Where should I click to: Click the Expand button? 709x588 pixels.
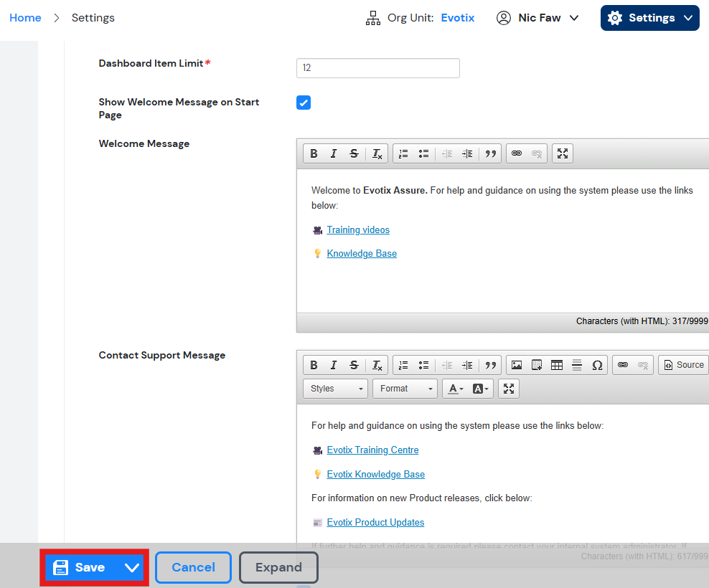point(278,568)
